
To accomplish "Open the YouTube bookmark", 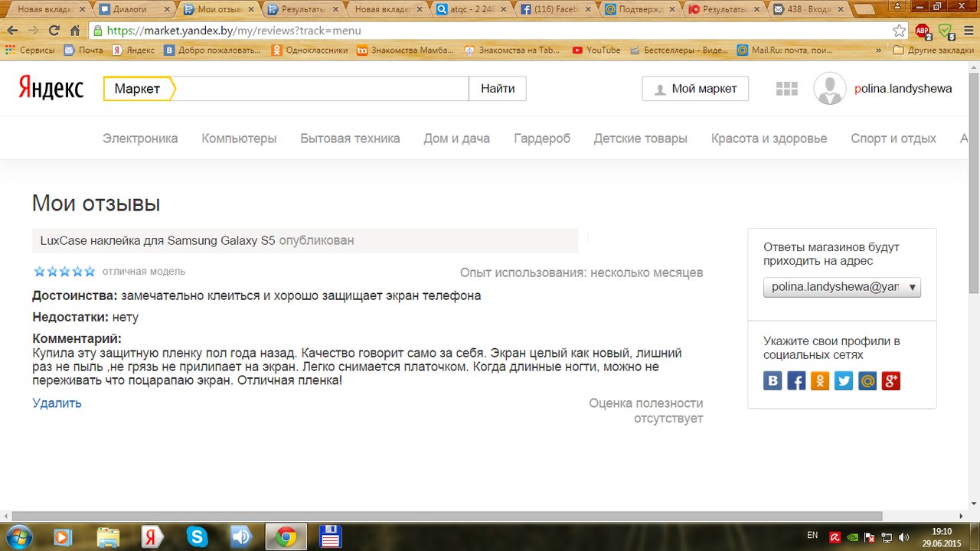I will pos(595,51).
